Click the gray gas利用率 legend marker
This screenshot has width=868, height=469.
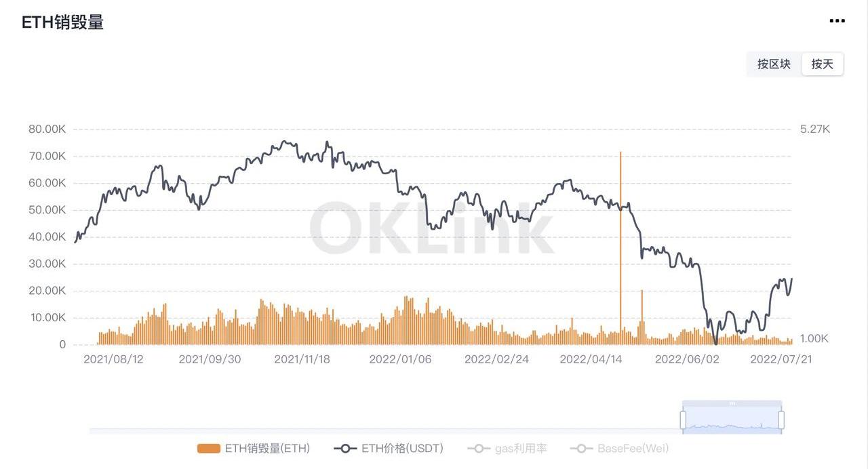pos(478,448)
